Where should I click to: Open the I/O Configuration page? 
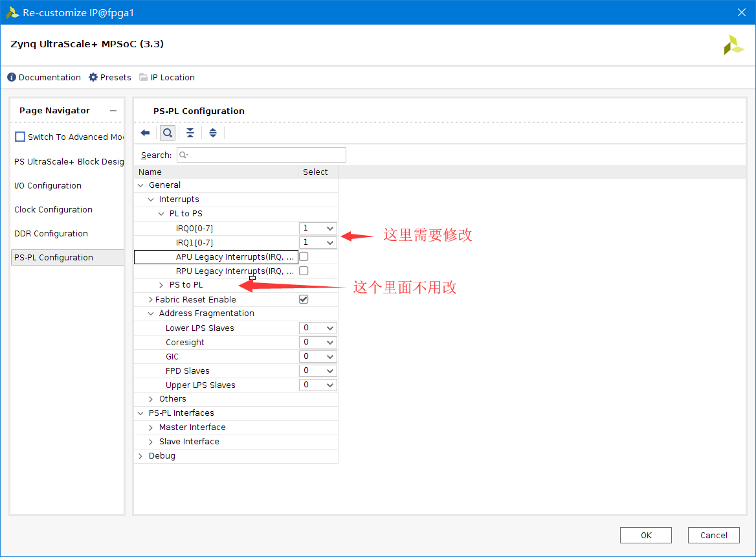(x=48, y=186)
